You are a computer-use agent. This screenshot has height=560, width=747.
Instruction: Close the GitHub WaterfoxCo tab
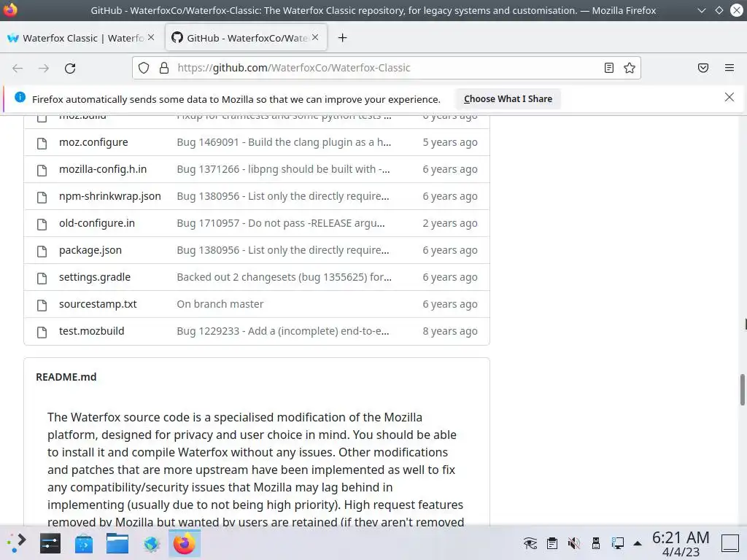point(315,37)
